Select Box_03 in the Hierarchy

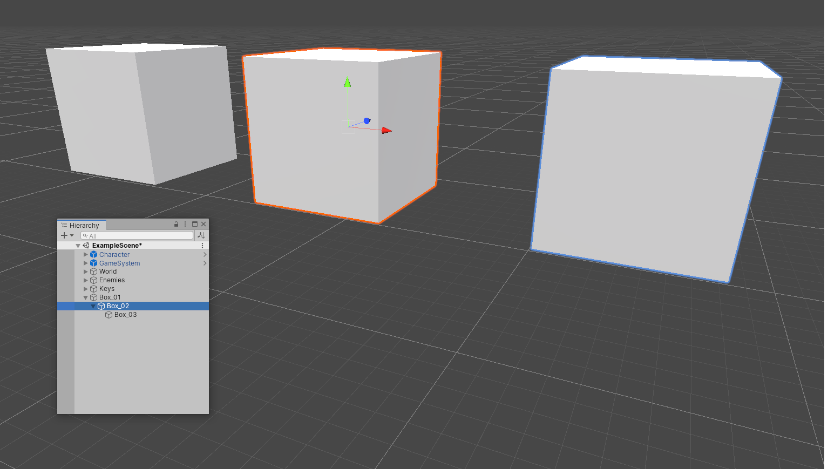[125, 315]
